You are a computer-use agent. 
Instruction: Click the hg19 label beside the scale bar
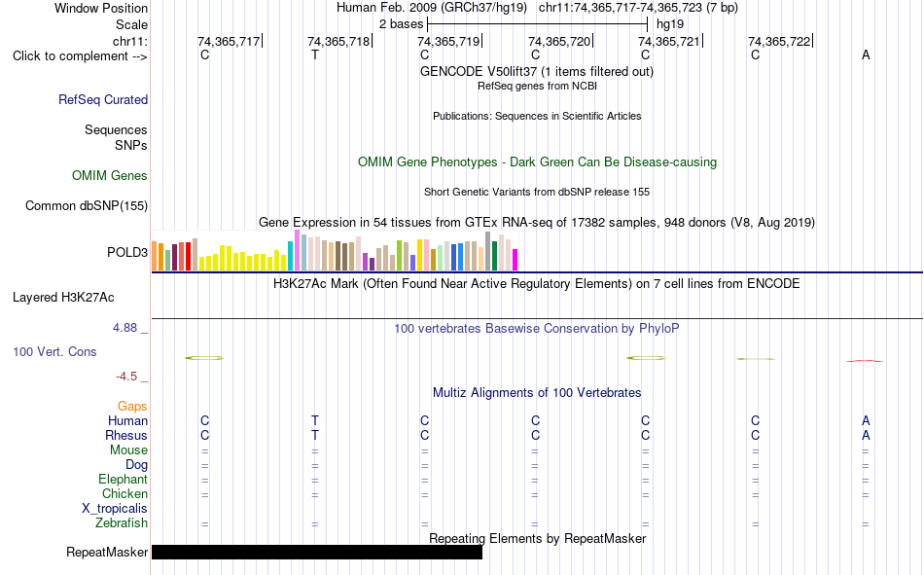[670, 24]
